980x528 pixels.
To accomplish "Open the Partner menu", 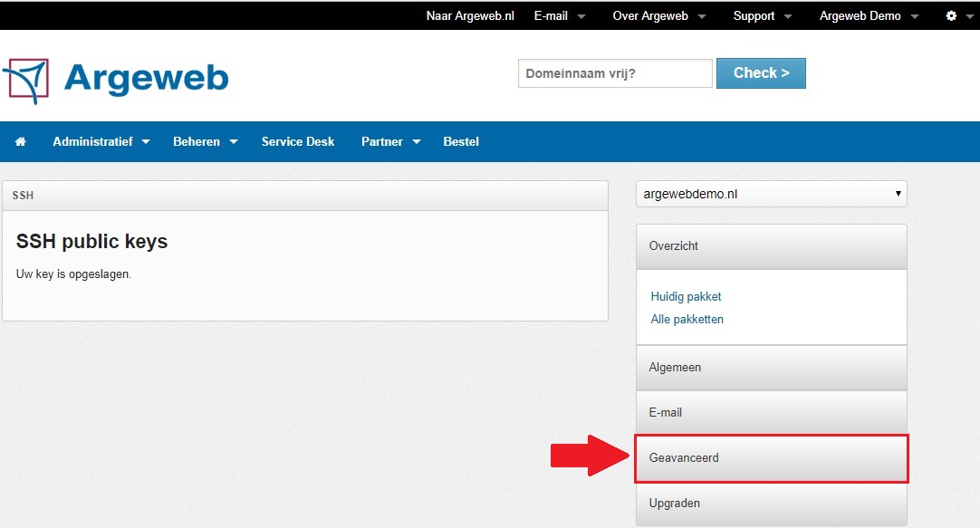I will pyautogui.click(x=390, y=142).
